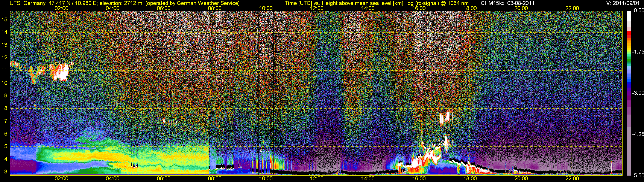Click the '5.' height axis label
The width and height of the screenshot is (644, 182).
(6, 147)
